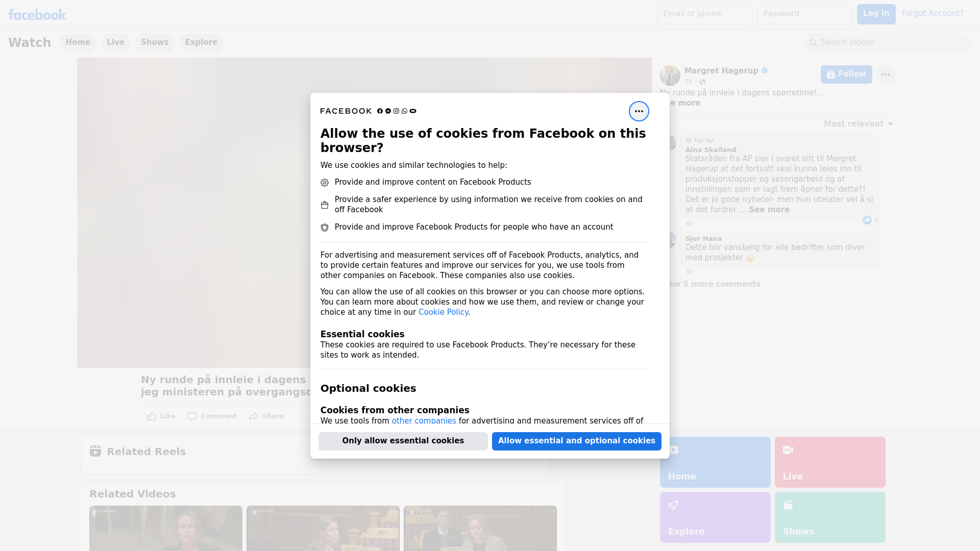Open the Cookie Policy link
Screen dimensions: 980x551
pyautogui.click(x=443, y=312)
